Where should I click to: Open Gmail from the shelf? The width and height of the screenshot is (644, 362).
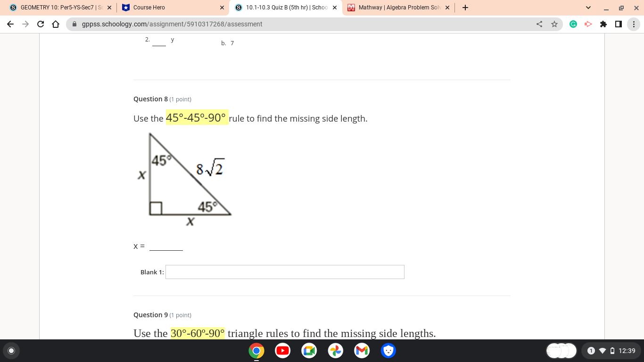coord(362,351)
